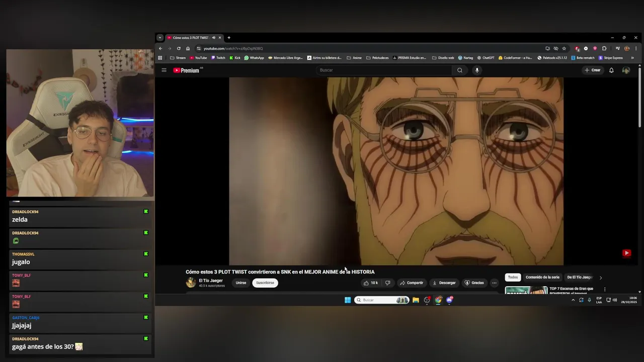Open the Anime bookmarks folder
The width and height of the screenshot is (644, 362).
tap(354, 58)
